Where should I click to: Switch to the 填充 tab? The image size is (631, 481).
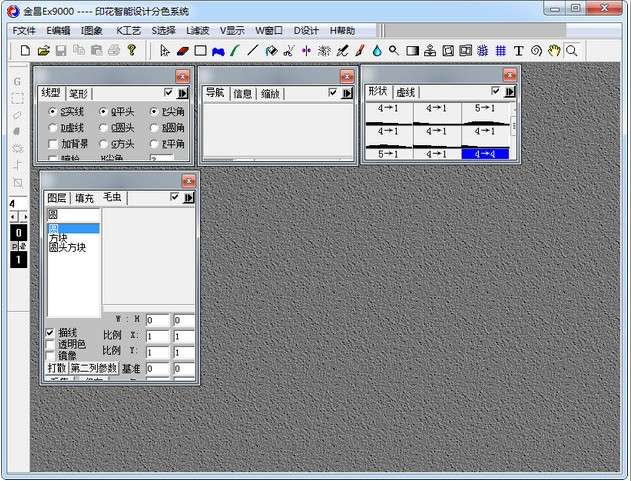pos(85,198)
